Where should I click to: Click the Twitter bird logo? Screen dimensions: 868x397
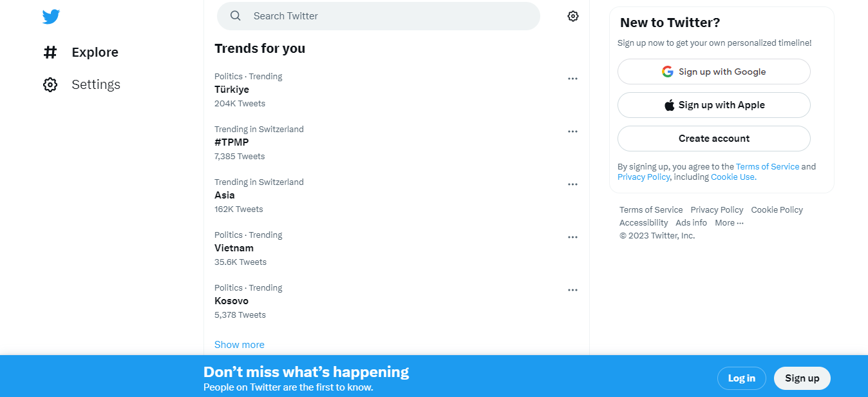pos(51,17)
